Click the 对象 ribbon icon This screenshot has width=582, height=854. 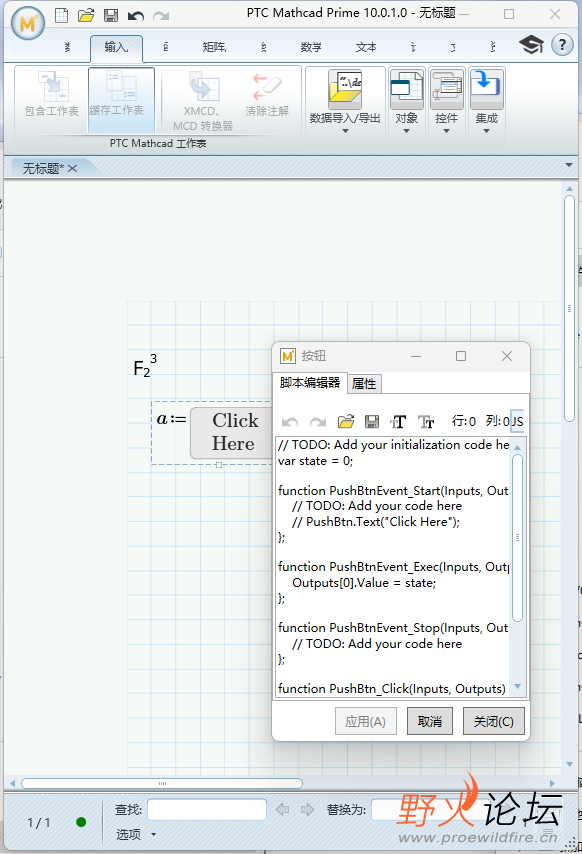[406, 88]
